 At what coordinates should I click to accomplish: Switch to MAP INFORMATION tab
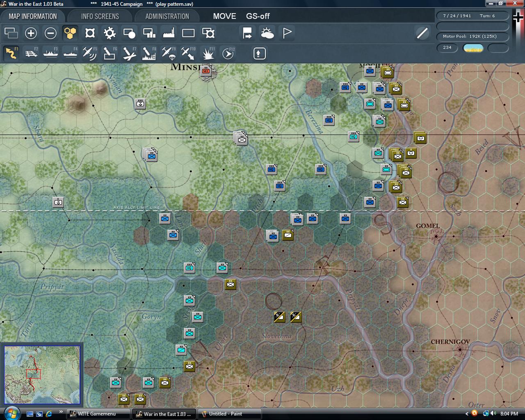coord(33,16)
